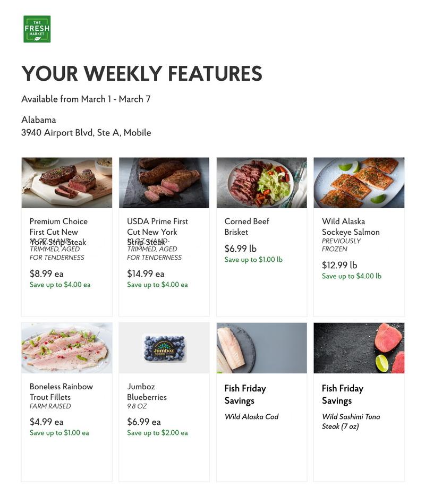This screenshot has height=504, width=425.
Task: Open the Premium Choice strip steak photo
Action: [x=67, y=183]
